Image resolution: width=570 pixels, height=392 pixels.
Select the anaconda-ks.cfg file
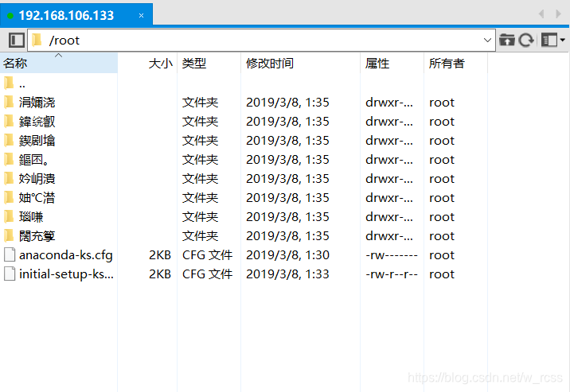[59, 254]
